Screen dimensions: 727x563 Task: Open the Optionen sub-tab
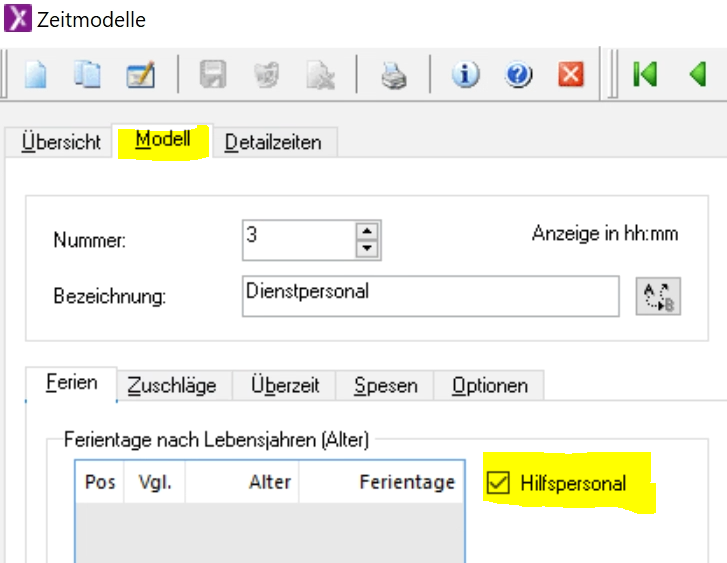tap(488, 385)
